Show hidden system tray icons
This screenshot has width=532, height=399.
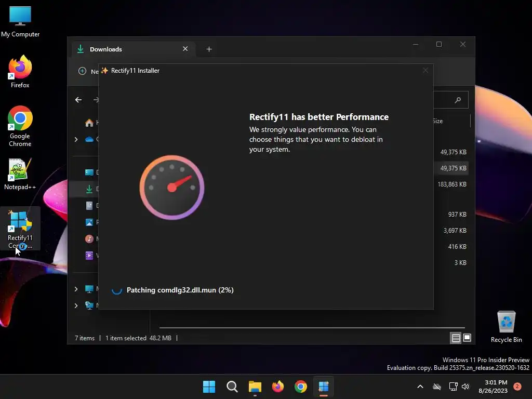(420, 387)
